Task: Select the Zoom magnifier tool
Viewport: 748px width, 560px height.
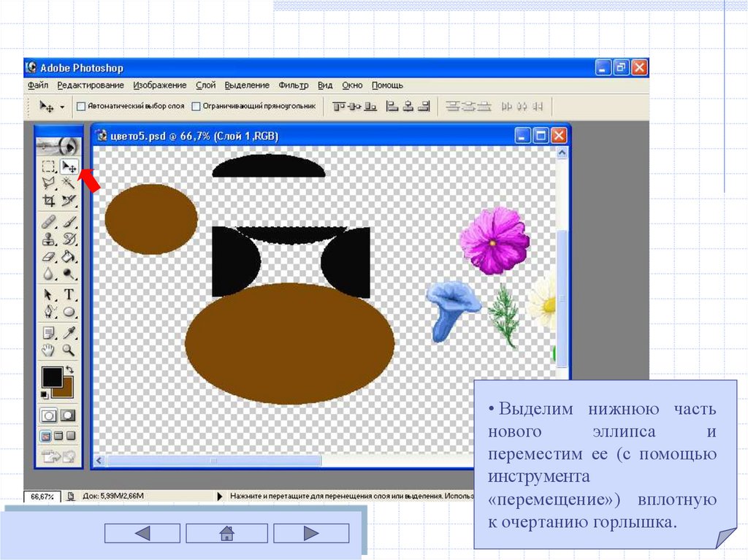Action: coord(69,350)
